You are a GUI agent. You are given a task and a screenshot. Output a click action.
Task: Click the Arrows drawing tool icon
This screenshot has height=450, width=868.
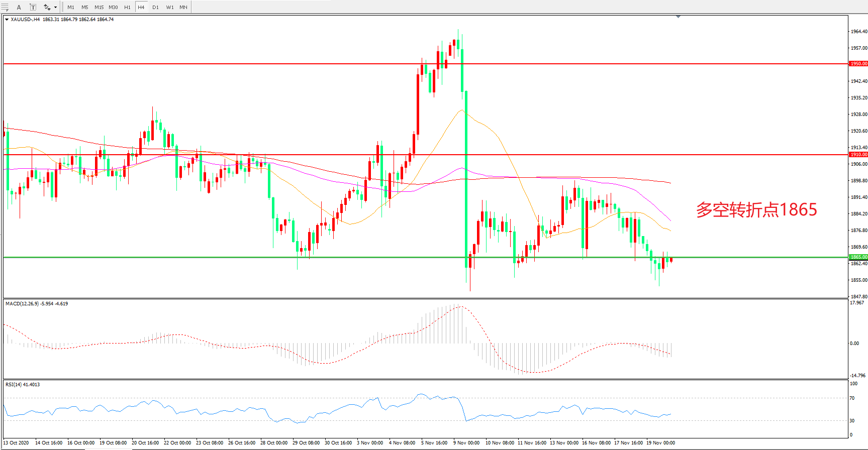[47, 7]
